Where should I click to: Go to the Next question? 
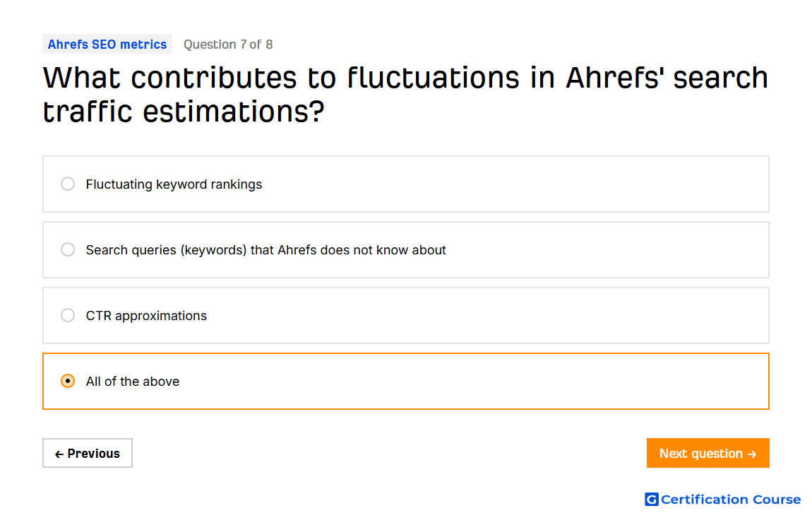pos(707,453)
